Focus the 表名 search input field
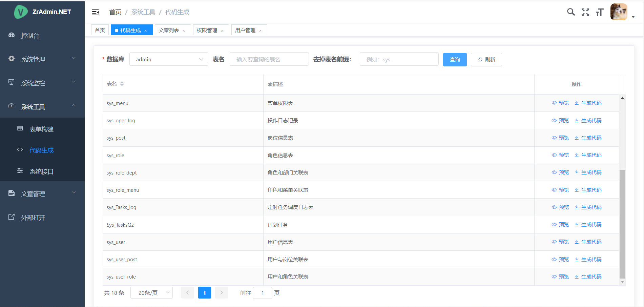This screenshot has width=644, height=307. [269, 59]
